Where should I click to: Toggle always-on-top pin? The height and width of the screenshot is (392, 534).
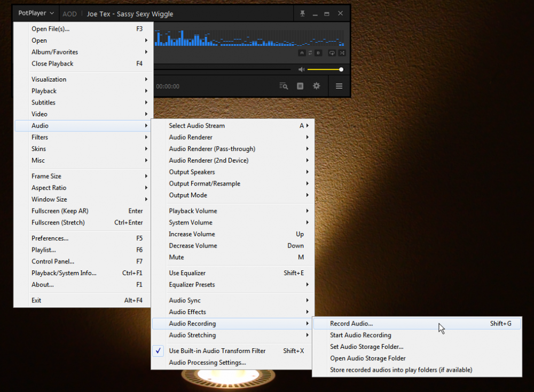click(303, 13)
